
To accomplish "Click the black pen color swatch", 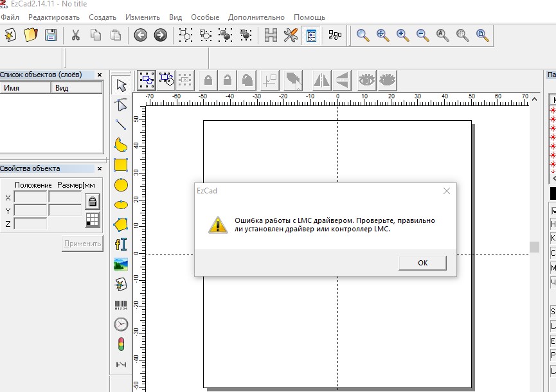I will (x=553, y=193).
